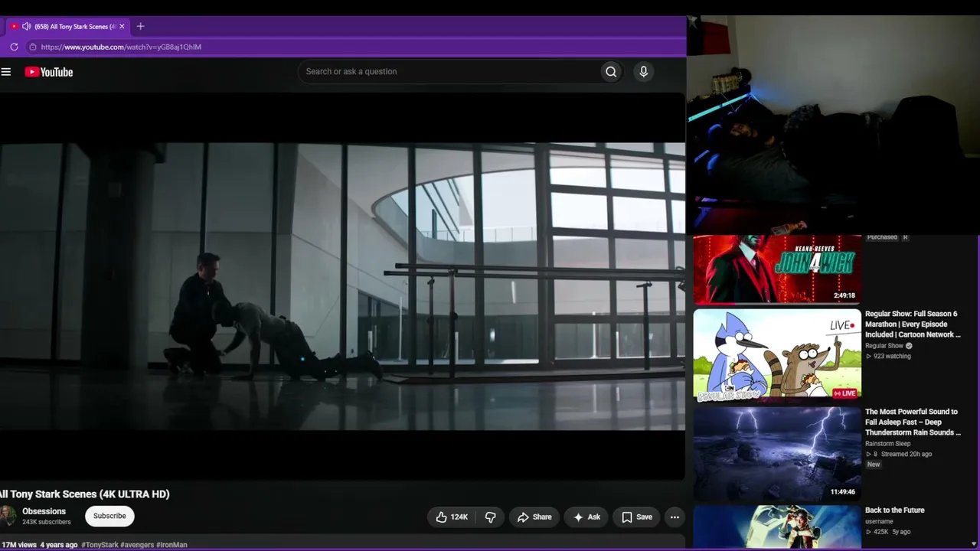Start voice search with the microphone

pyautogui.click(x=643, y=71)
